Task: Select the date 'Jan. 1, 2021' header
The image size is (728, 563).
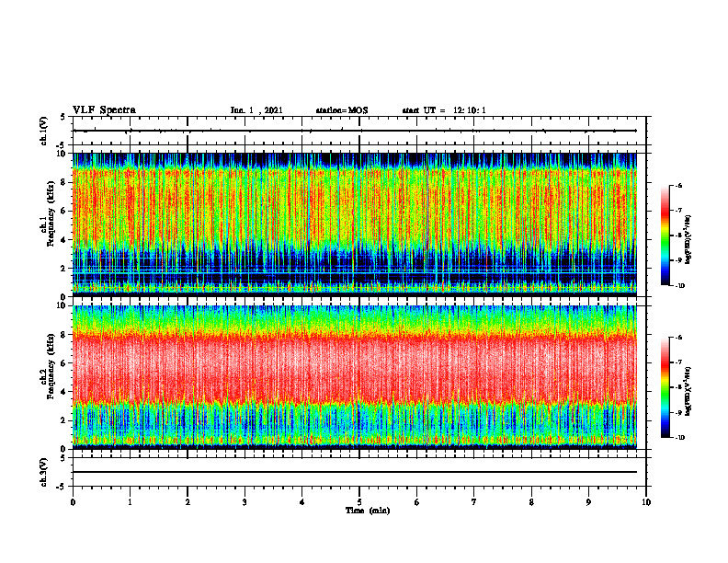Action: coord(256,110)
